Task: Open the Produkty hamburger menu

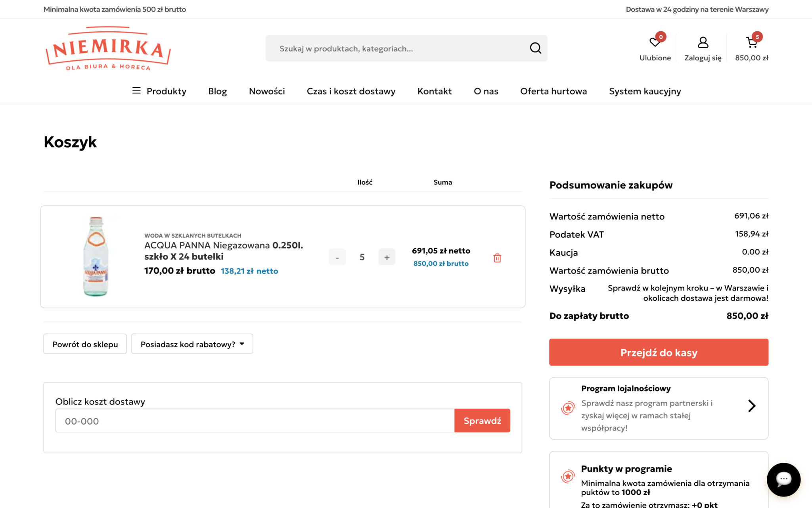Action: 136,91
